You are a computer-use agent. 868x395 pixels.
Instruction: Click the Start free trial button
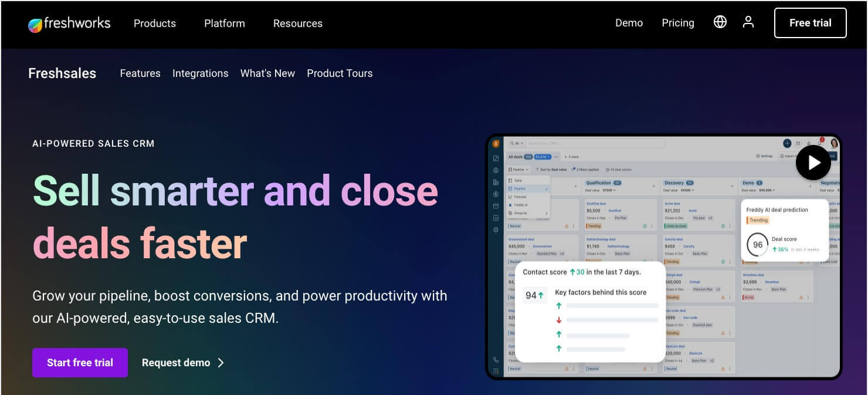click(x=80, y=363)
